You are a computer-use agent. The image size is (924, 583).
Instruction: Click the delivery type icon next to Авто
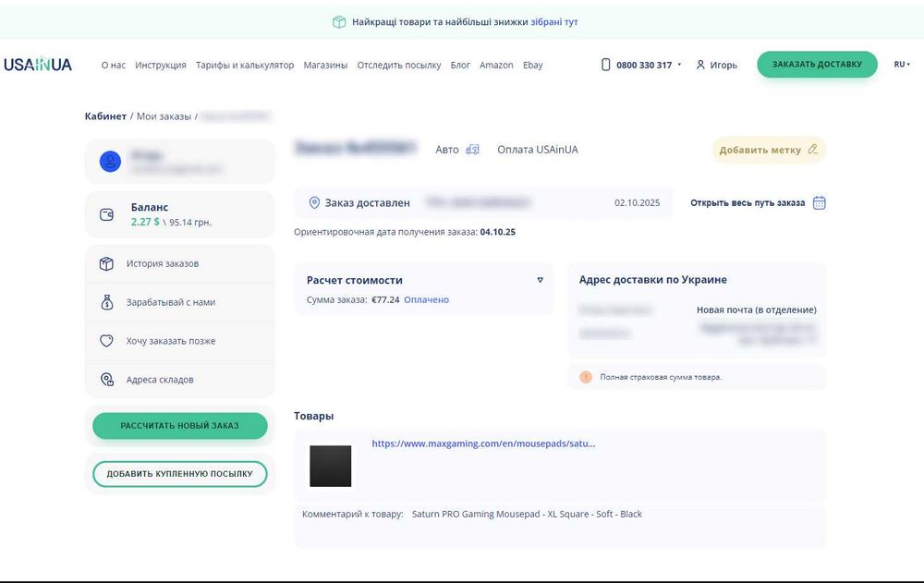[x=472, y=150]
